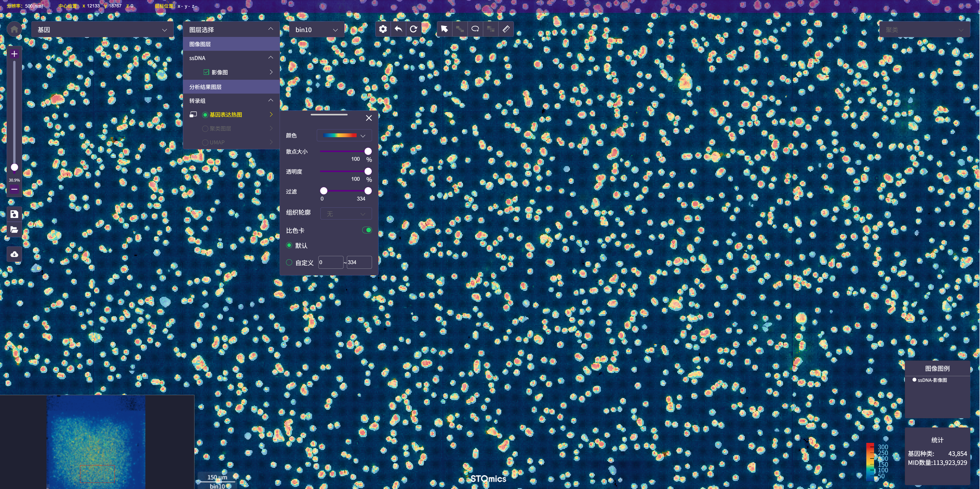The image size is (980, 489).
Task: Select the lasso selection tool
Action: click(x=475, y=29)
